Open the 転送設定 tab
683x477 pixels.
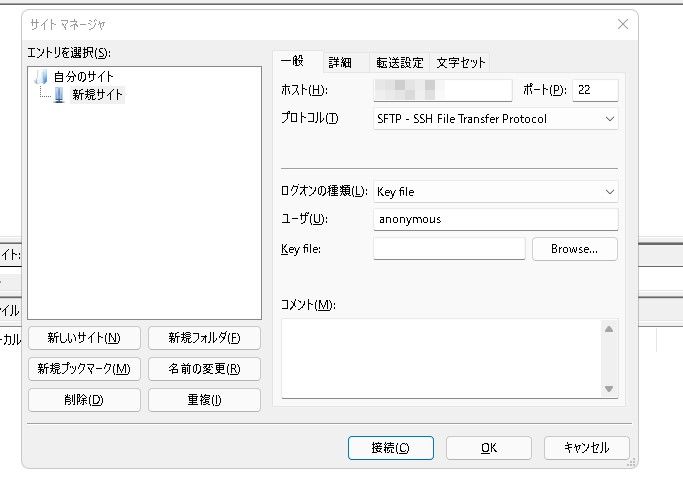pyautogui.click(x=399, y=62)
